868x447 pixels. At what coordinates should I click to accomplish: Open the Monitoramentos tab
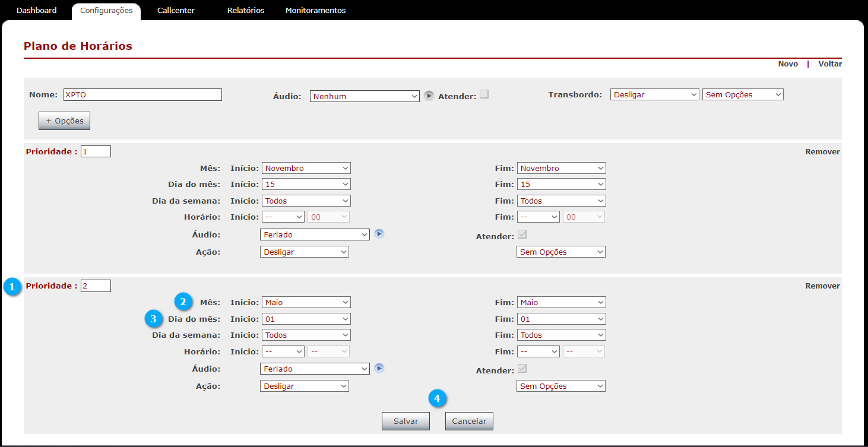click(x=315, y=10)
